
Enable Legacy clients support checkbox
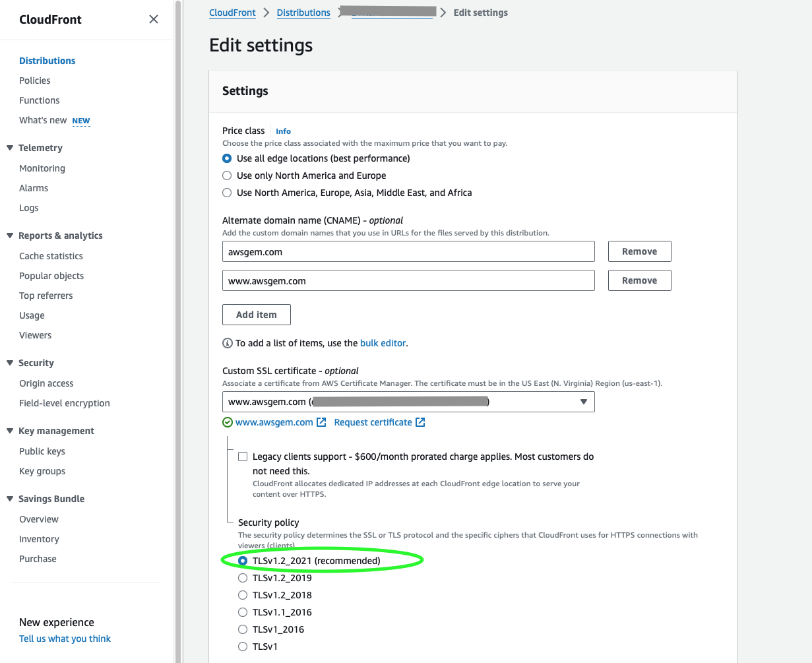point(243,457)
